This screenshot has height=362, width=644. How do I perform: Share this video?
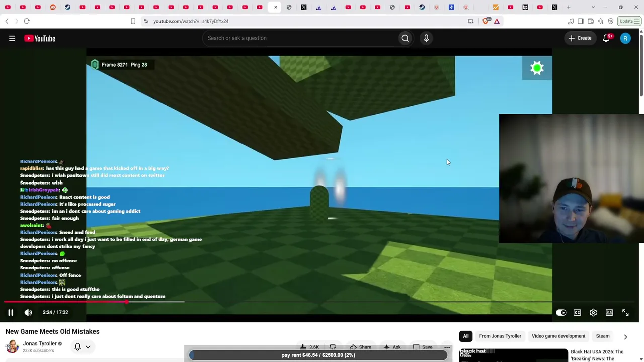[360, 347]
